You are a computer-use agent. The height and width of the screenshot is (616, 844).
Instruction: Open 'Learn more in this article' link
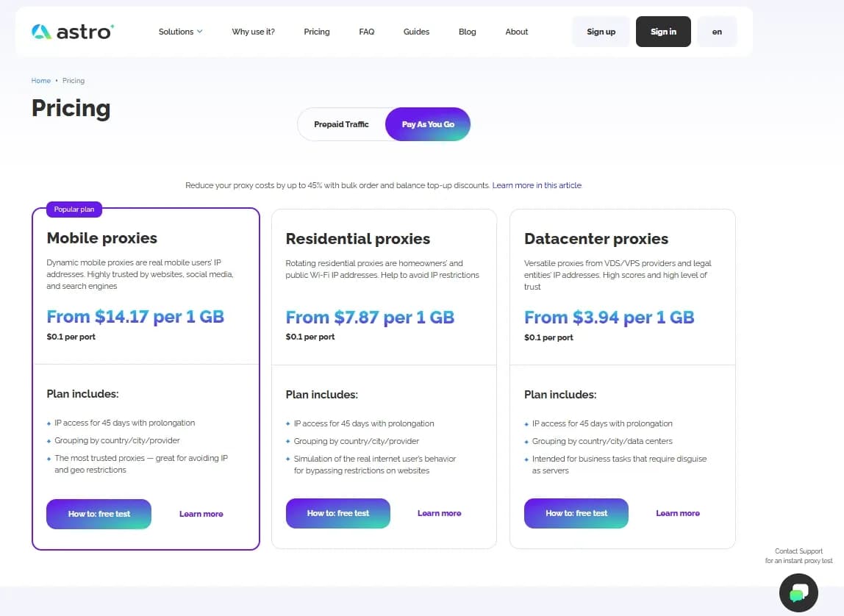coord(537,185)
